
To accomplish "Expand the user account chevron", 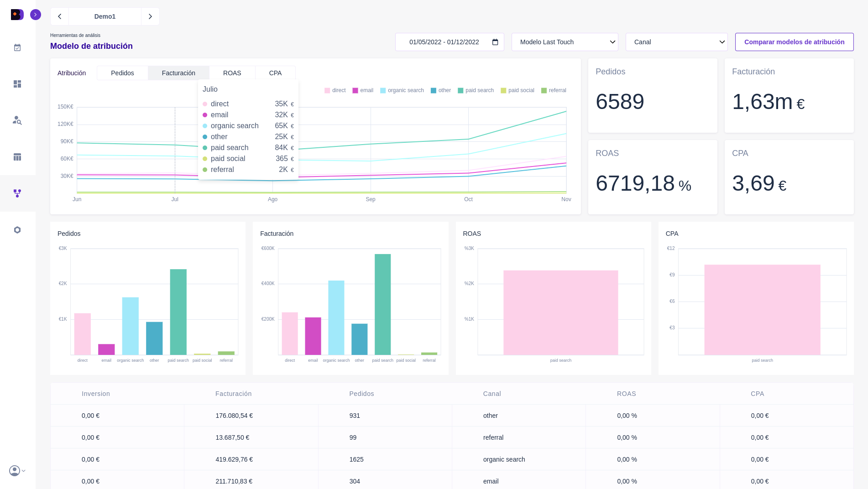I will pyautogui.click(x=24, y=471).
